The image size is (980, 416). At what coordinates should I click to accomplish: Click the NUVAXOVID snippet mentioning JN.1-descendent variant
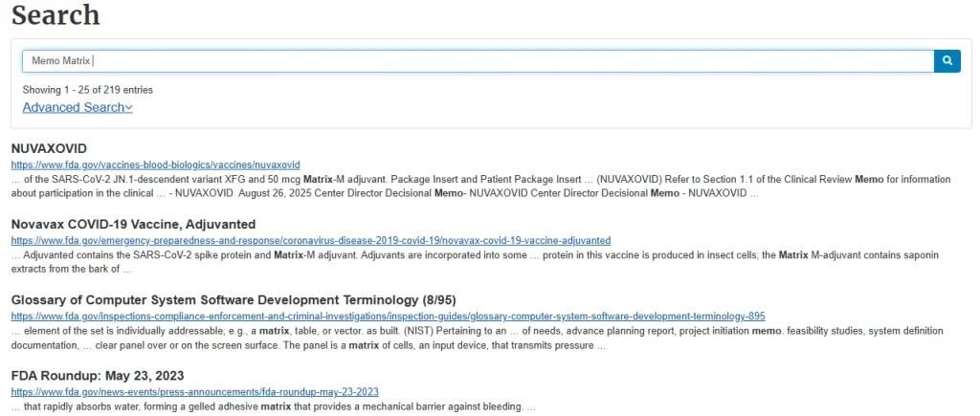pyautogui.click(x=480, y=186)
